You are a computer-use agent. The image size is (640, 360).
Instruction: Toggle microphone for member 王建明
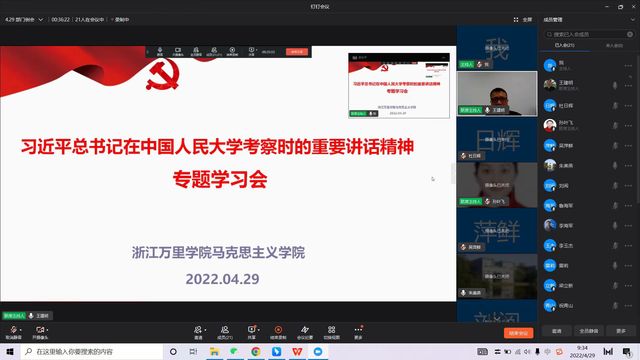615,85
